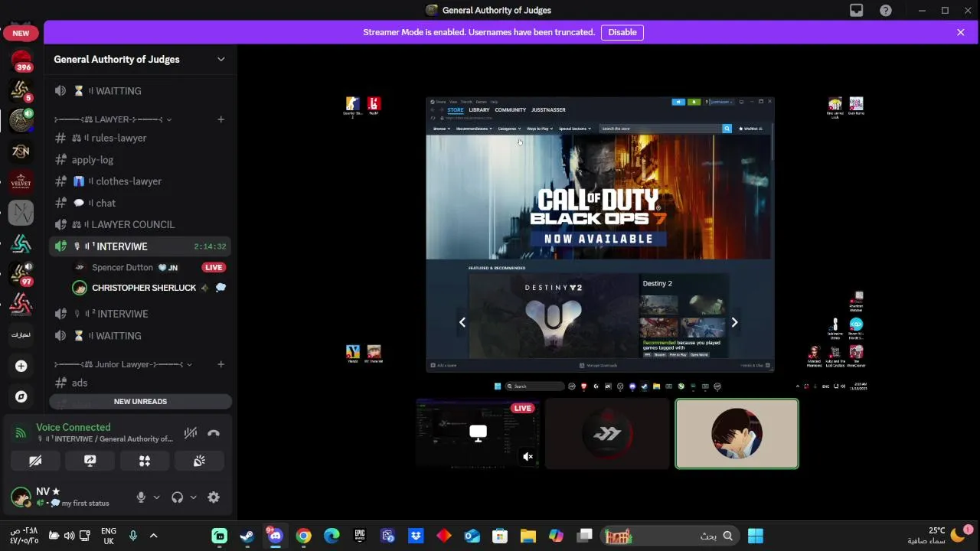This screenshot has height=551, width=980.
Task: Select the live stream thumbnail tile
Action: (478, 433)
